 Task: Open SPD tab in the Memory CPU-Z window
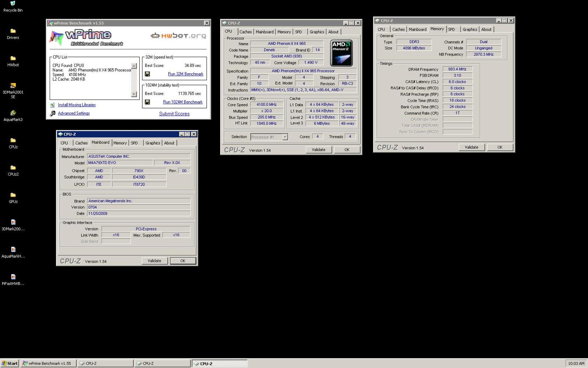[x=451, y=29]
